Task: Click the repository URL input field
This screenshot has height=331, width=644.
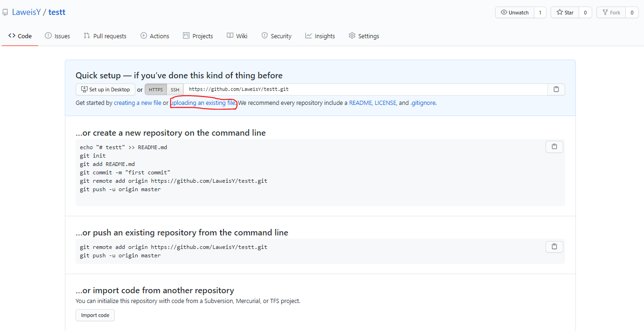Action: (365, 90)
